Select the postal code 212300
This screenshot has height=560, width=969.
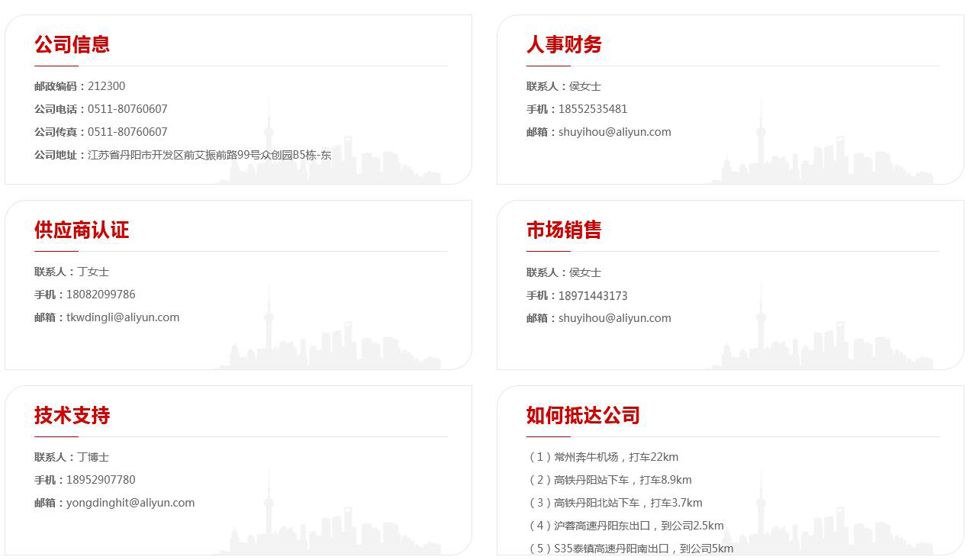pos(106,86)
